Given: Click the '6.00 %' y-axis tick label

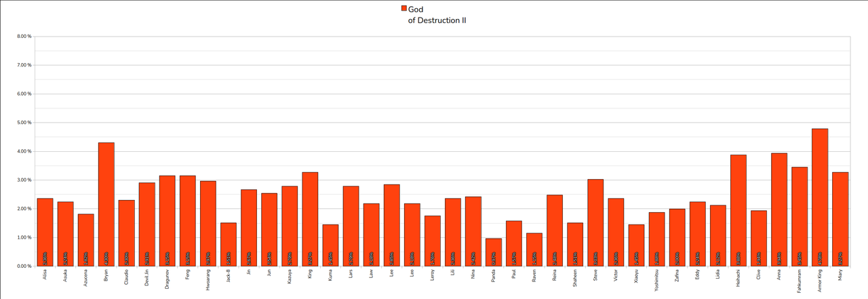Looking at the screenshot, I should pos(24,94).
